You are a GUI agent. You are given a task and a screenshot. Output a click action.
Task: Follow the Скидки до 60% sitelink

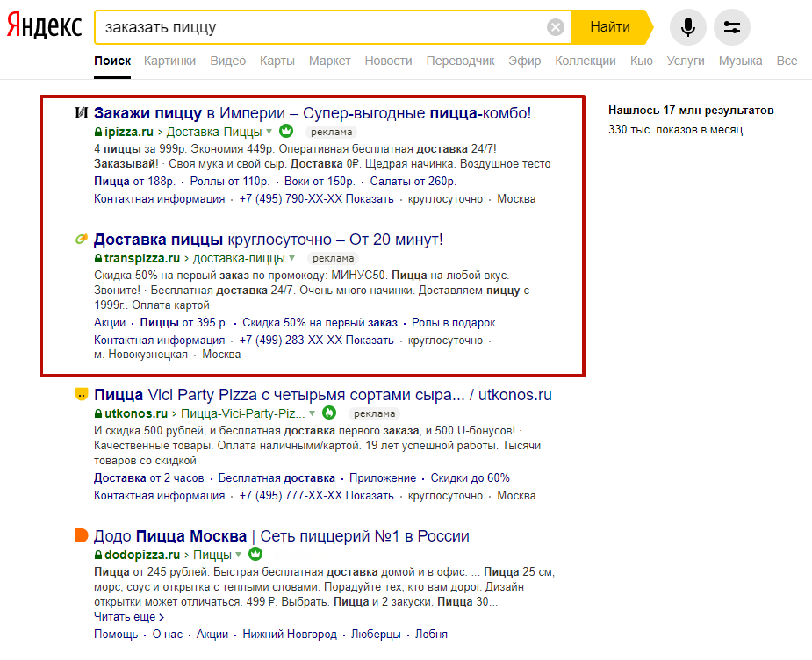click(471, 478)
